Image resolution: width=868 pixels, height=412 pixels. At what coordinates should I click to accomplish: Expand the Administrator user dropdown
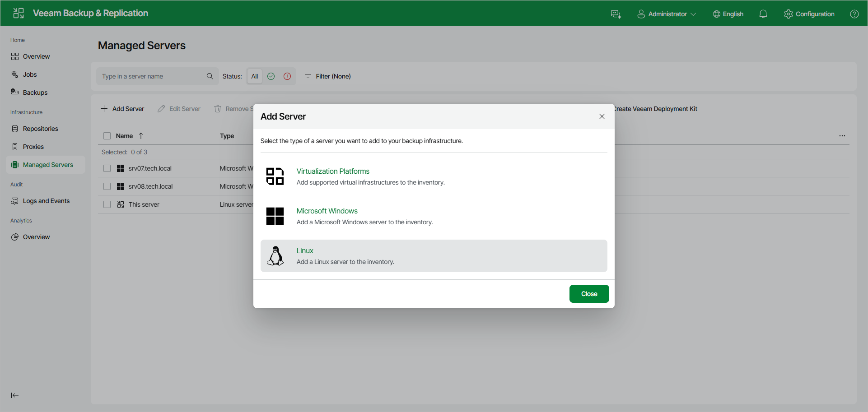pyautogui.click(x=667, y=14)
